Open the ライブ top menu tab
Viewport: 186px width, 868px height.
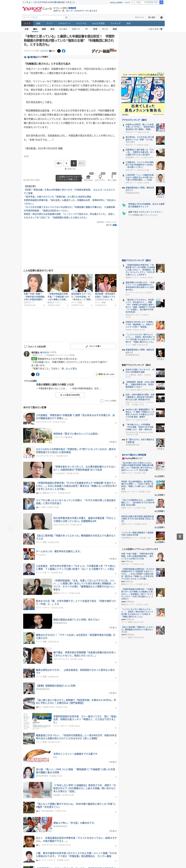point(49,23)
